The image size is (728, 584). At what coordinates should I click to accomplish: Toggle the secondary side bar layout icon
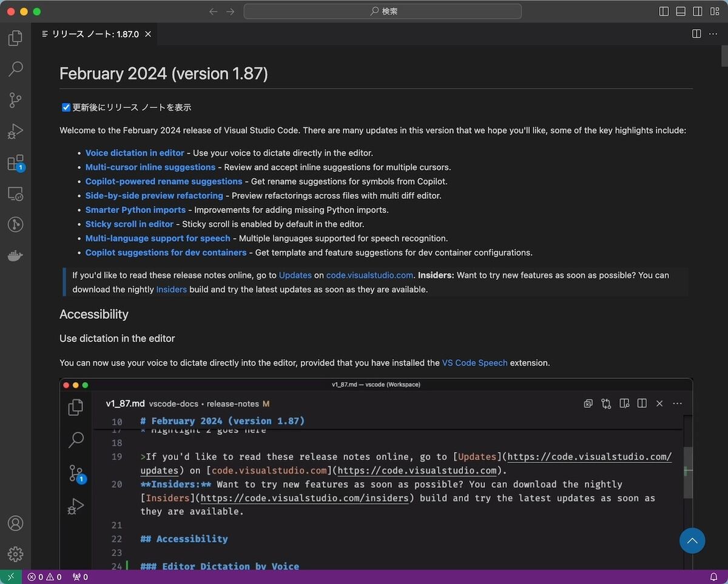coord(698,12)
